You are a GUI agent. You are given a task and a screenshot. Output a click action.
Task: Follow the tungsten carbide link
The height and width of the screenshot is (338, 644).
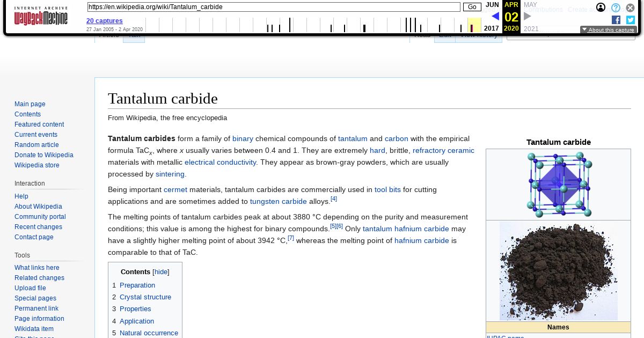[x=279, y=201]
